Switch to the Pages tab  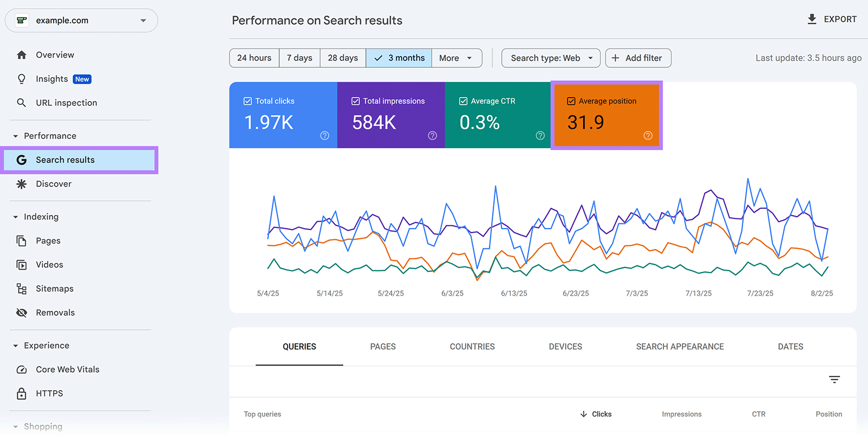383,347
